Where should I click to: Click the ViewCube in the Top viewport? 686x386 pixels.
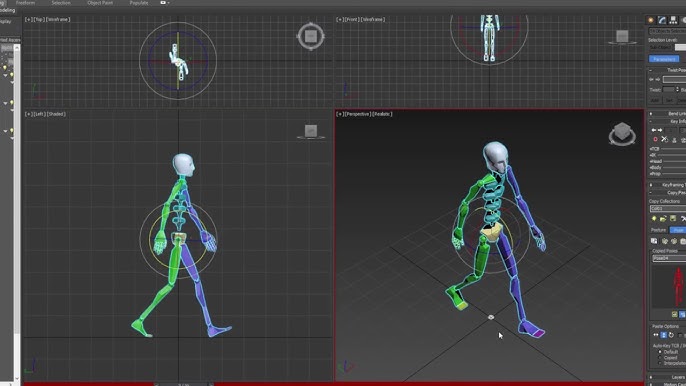coord(311,36)
